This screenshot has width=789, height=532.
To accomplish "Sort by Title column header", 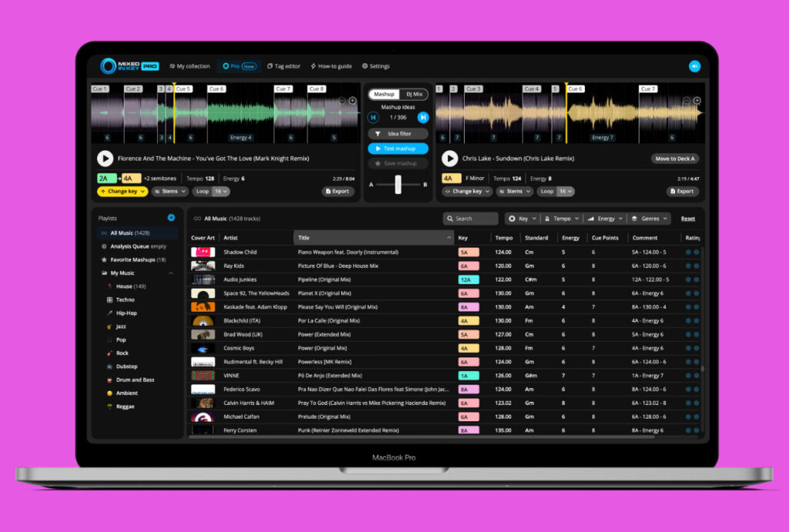I will [x=374, y=238].
